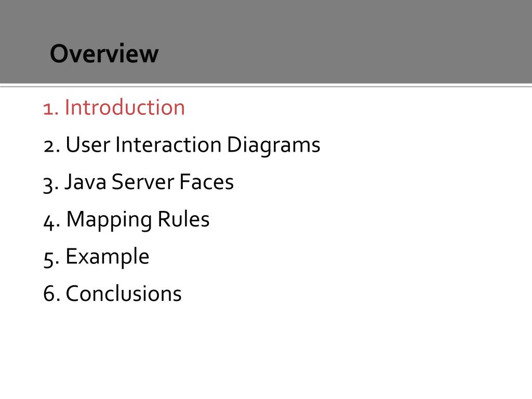Click the numeral 6 before Conclusions

point(50,294)
